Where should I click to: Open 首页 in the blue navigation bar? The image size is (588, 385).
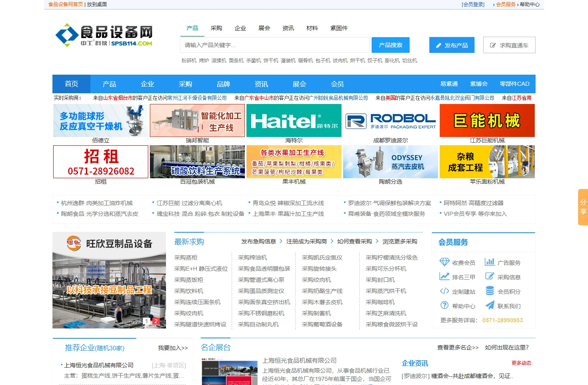coord(71,84)
